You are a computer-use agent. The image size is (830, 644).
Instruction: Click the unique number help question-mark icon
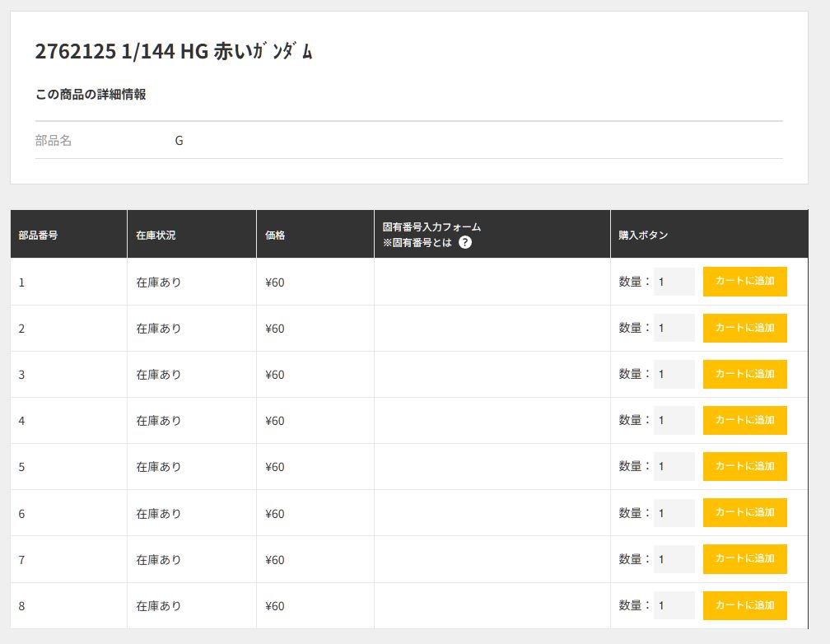coord(465,242)
